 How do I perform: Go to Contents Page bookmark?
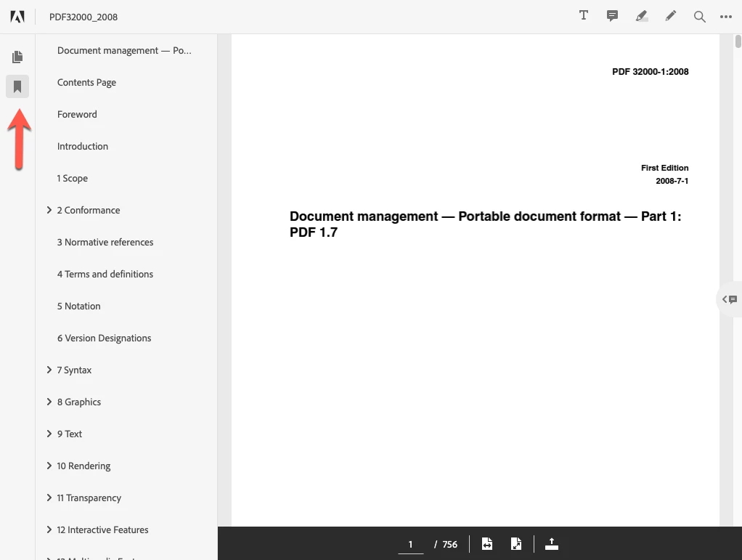(86, 82)
